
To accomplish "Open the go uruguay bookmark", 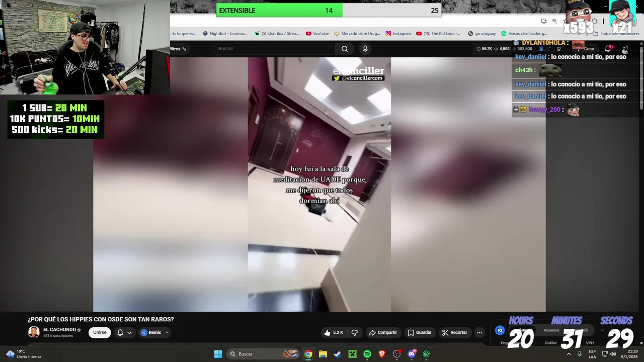I will 481,34.
